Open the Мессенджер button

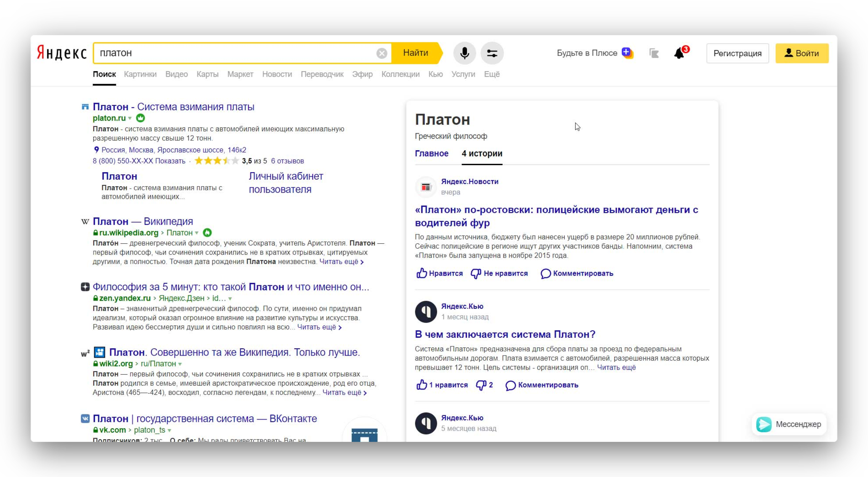(x=789, y=425)
